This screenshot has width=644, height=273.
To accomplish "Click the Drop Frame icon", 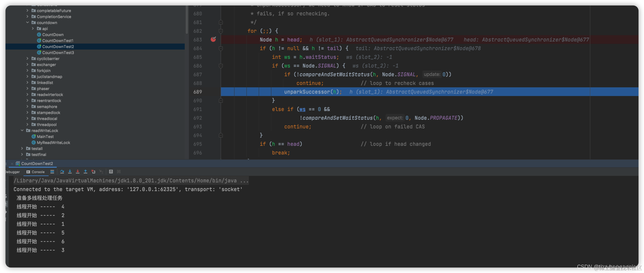I will (x=93, y=172).
